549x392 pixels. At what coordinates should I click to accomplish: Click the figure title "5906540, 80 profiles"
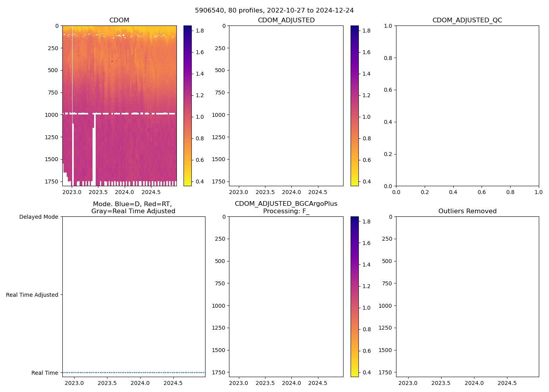(x=274, y=10)
